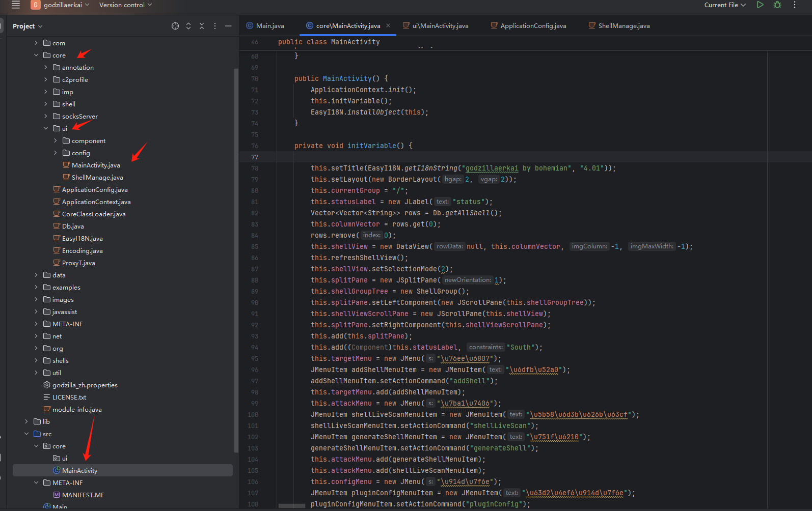The width and height of the screenshot is (812, 511).
Task: Open Project panel options menu
Action: coord(215,26)
